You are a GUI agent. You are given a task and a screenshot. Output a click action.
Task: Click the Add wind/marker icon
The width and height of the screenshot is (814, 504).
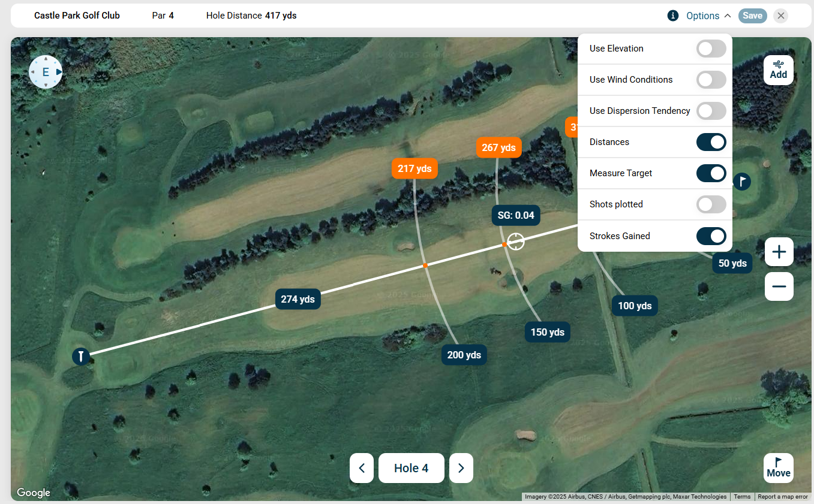[778, 68]
